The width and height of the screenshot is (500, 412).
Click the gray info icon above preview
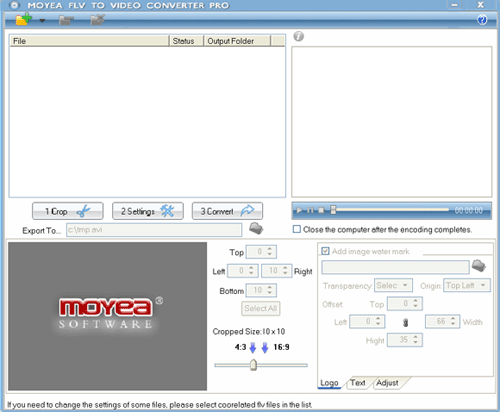298,36
